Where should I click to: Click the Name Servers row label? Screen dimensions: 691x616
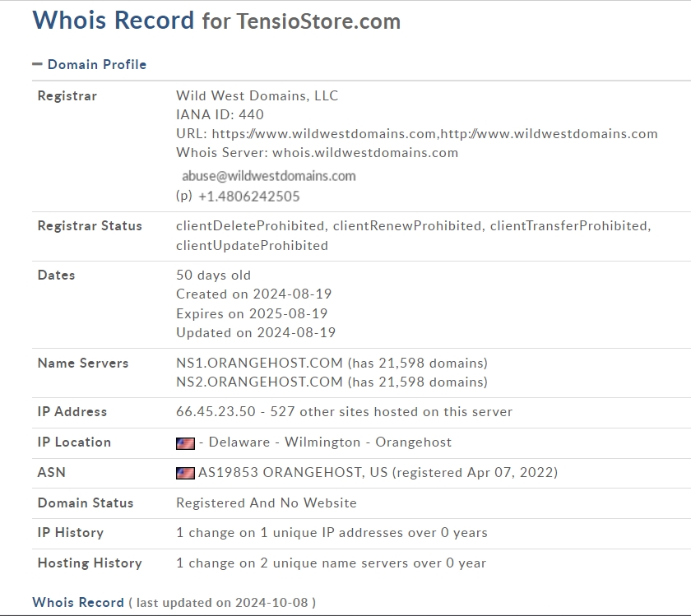point(83,363)
